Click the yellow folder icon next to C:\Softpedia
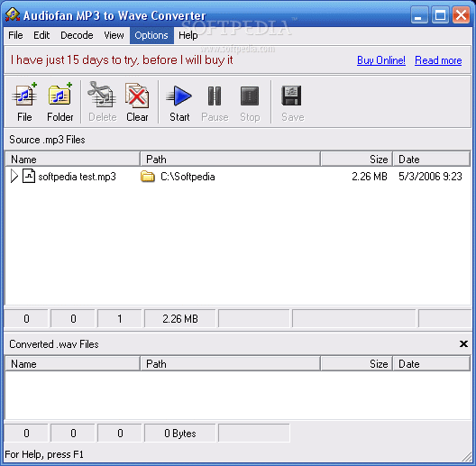Image resolution: width=476 pixels, height=466 pixels. click(x=148, y=177)
